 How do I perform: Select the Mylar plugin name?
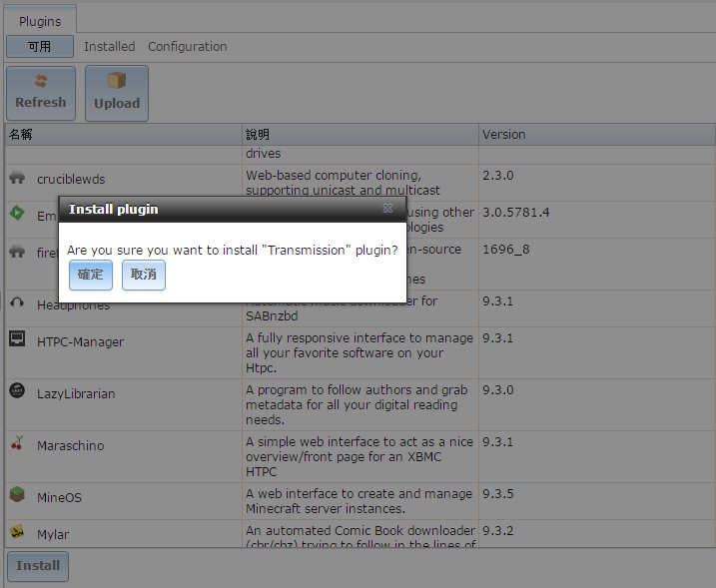(53, 534)
